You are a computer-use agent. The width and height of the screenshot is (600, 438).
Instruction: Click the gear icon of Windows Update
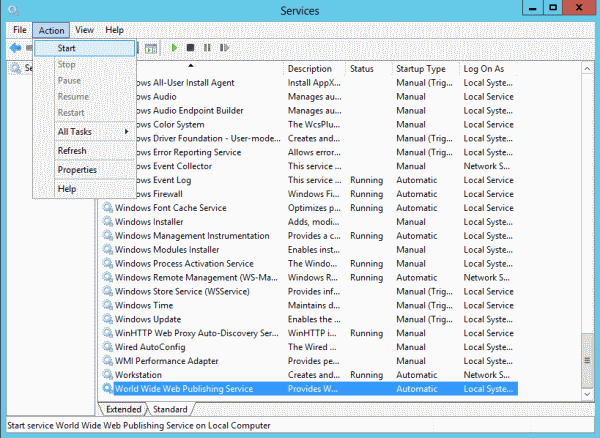[108, 319]
